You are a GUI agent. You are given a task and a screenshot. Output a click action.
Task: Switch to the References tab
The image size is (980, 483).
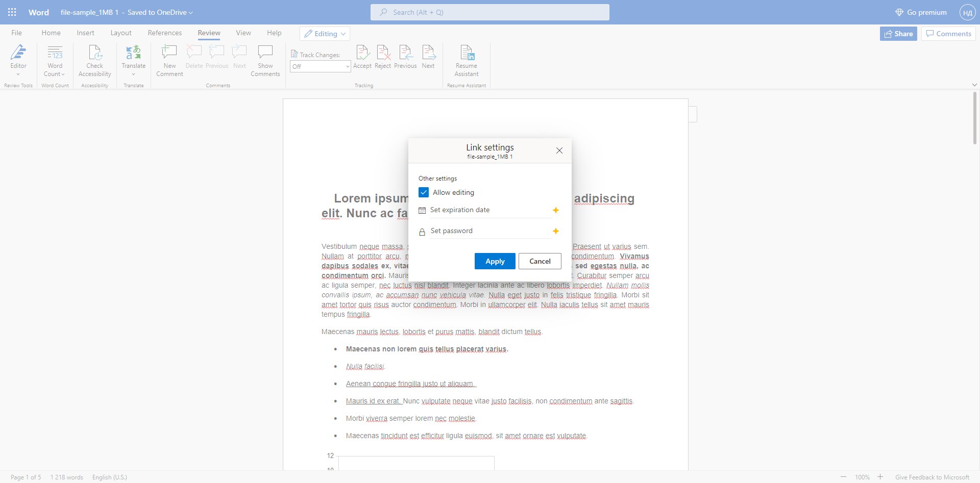[164, 33]
